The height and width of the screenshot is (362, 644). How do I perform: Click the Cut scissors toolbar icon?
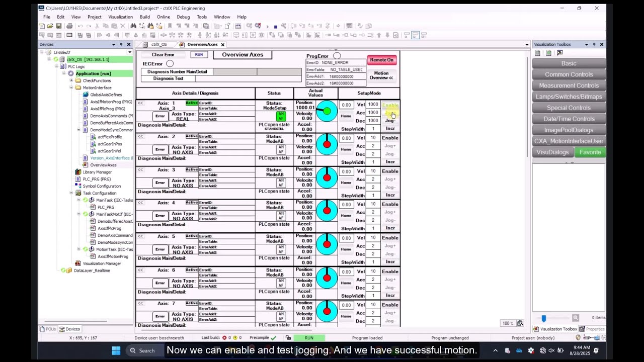click(x=97, y=26)
